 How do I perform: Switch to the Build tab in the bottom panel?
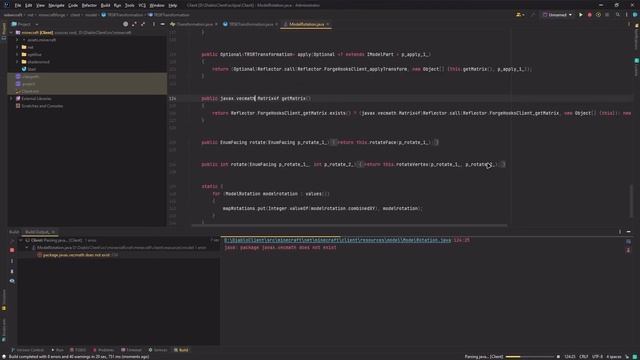[x=14, y=232]
